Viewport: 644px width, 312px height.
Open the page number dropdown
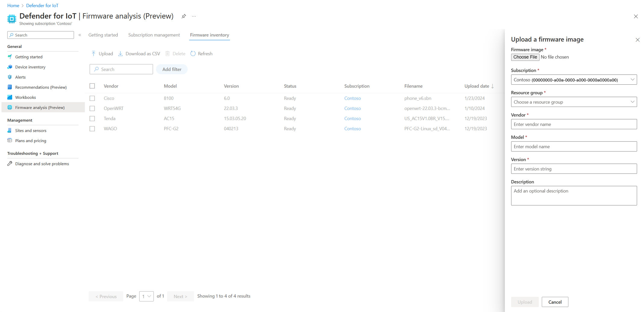click(x=146, y=296)
